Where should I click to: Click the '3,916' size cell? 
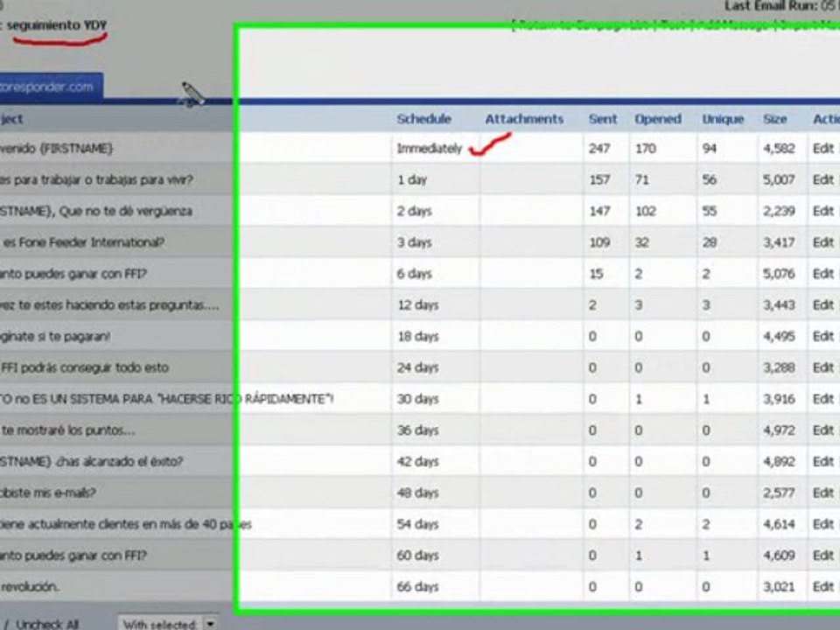point(779,399)
